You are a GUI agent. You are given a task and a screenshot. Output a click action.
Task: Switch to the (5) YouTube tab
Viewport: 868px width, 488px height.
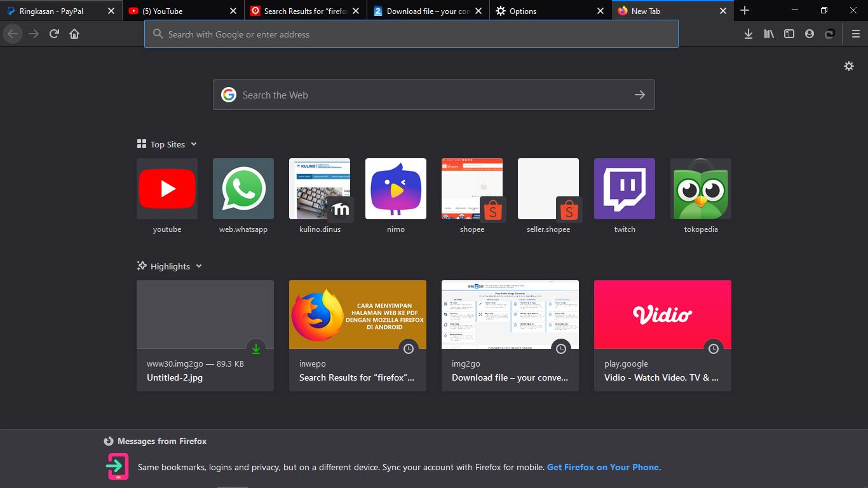(x=183, y=11)
